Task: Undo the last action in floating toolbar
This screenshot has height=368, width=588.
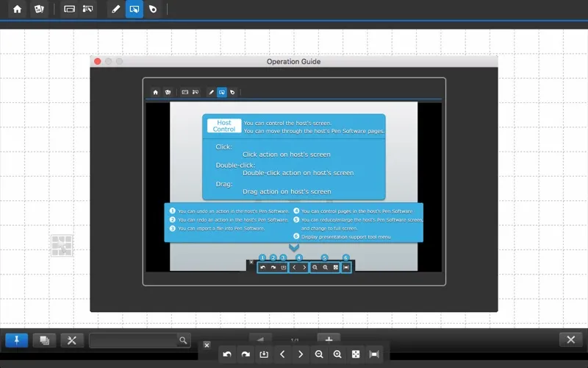Action: pos(228,355)
